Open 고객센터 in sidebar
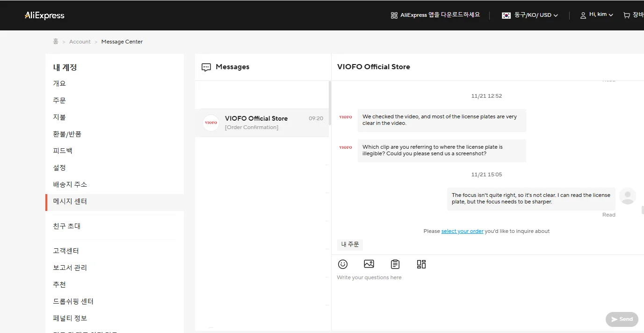Screen dimensions: 644x333 tap(66, 251)
